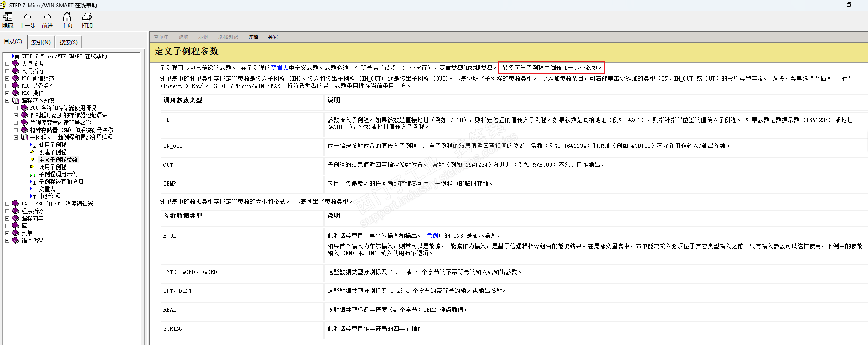This screenshot has height=345, width=868.
Task: Click the topic icon beside 创建子例程
Action: click(x=33, y=152)
